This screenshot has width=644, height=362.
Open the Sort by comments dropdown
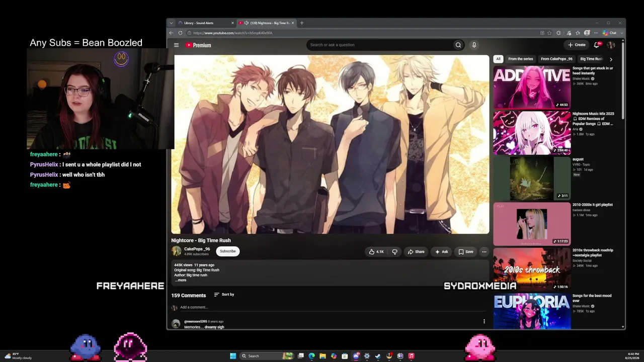click(x=224, y=295)
